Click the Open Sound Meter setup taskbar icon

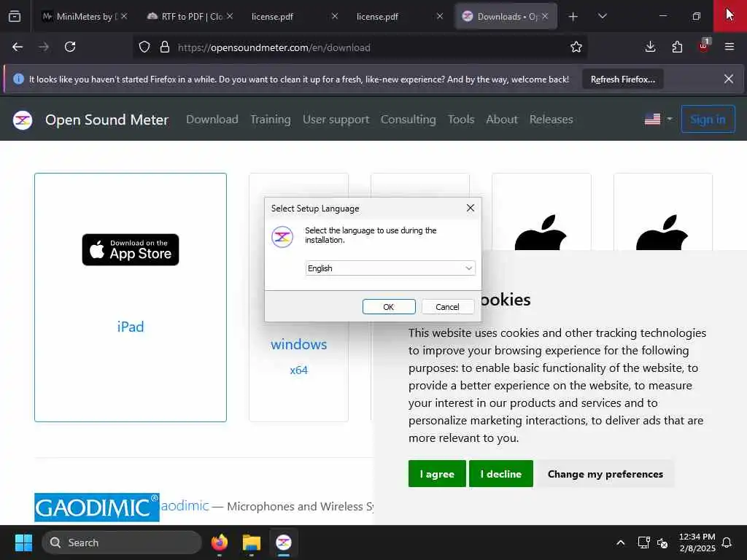[284, 542]
